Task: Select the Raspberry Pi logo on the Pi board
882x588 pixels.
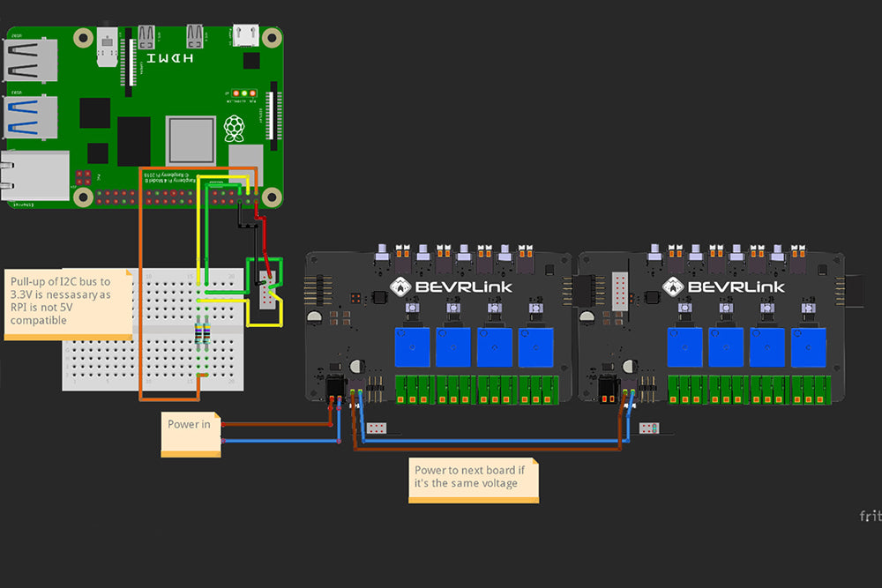Action: pos(234,127)
